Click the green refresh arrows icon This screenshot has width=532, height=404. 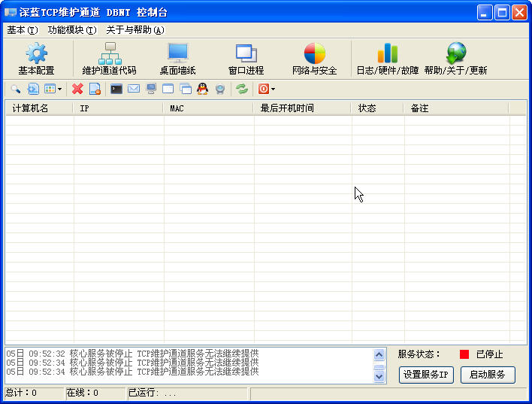point(242,89)
